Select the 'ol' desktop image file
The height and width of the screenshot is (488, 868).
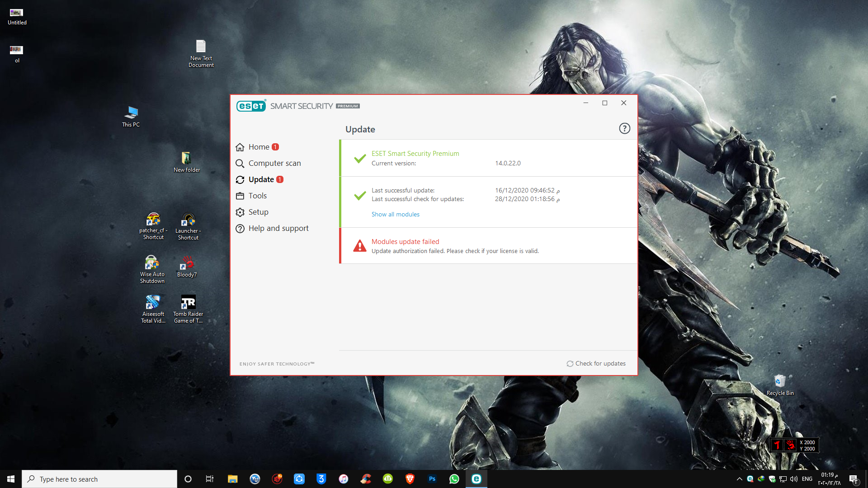17,54
